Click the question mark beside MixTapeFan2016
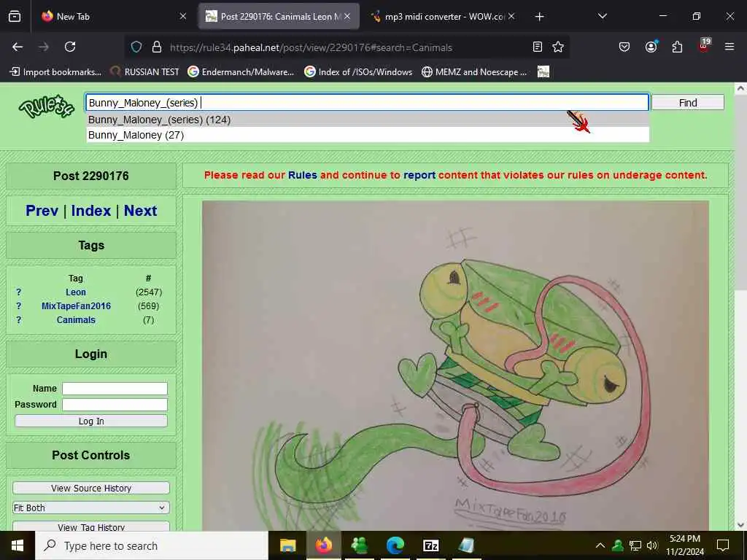Image resolution: width=747 pixels, height=560 pixels. point(18,306)
